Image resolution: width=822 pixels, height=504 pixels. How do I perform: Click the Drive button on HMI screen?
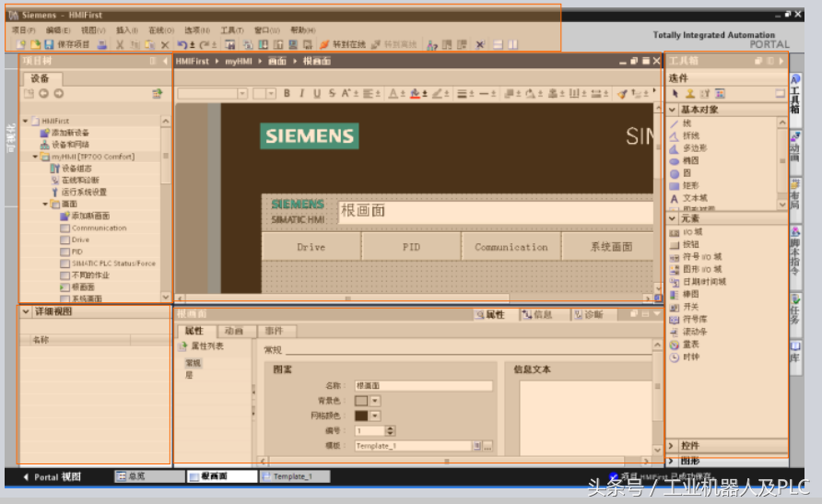pyautogui.click(x=311, y=247)
